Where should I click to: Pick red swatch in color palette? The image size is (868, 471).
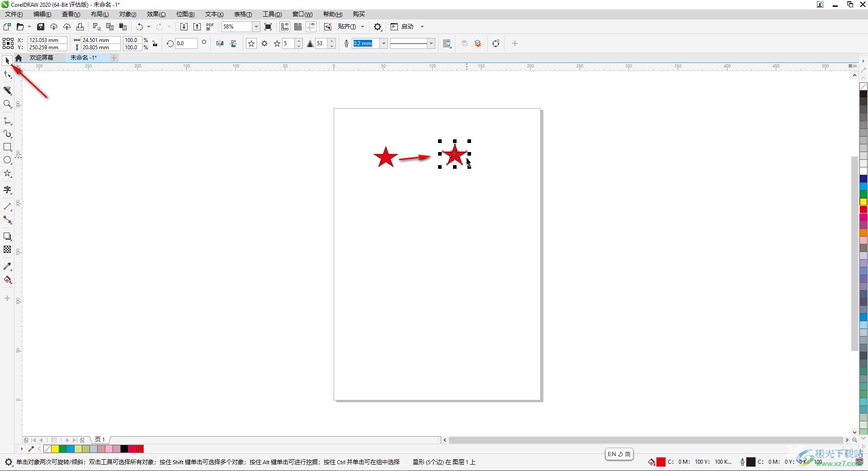(x=863, y=209)
